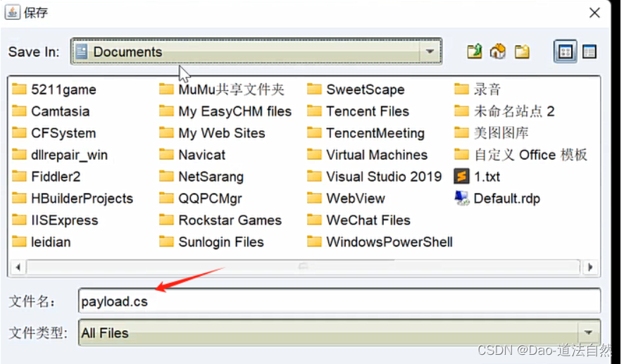The width and height of the screenshot is (624, 364).
Task: Select the HBuilderProjects folder icon
Action: coord(19,198)
